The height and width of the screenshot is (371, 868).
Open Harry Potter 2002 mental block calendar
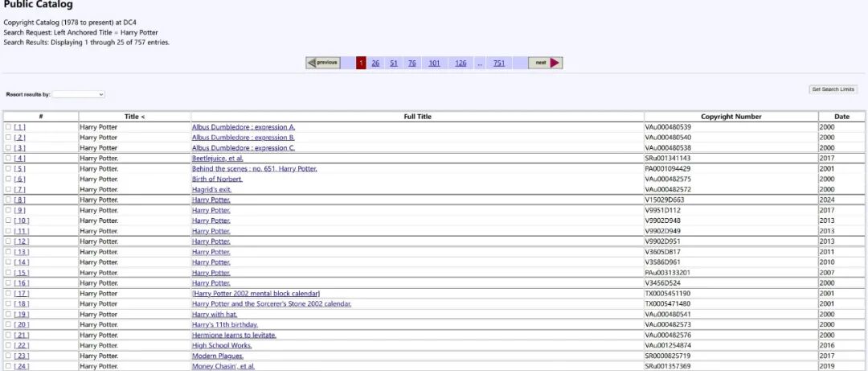click(x=256, y=294)
